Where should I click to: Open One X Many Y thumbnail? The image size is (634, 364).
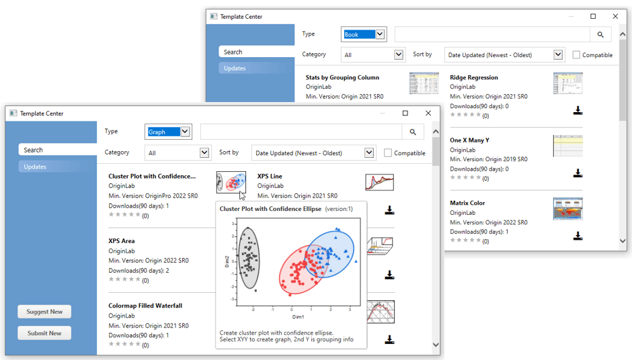[x=567, y=146]
